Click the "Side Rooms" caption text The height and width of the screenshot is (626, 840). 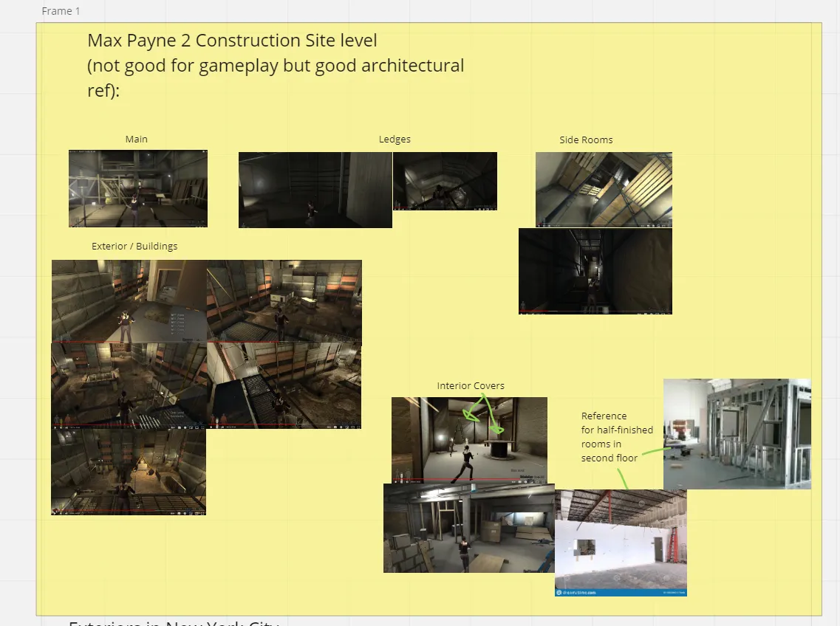[x=586, y=140]
